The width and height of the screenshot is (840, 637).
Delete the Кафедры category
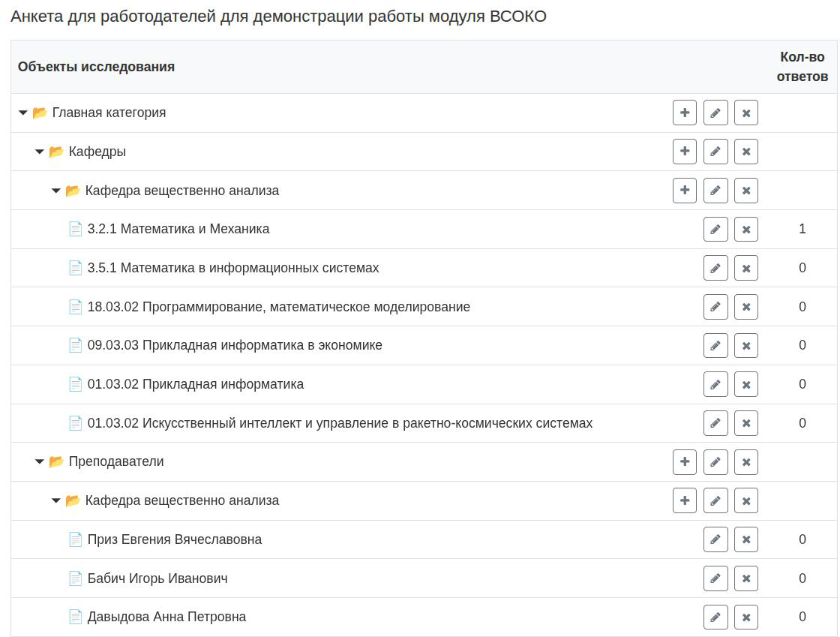point(745,151)
